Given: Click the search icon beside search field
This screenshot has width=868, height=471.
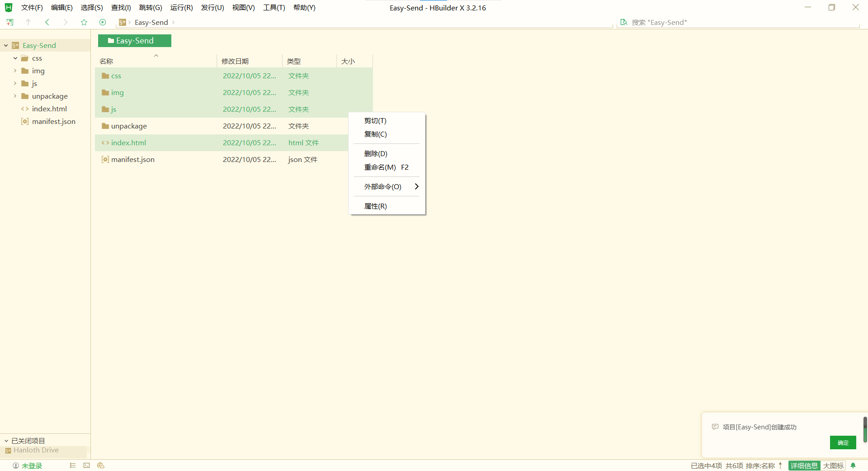Looking at the screenshot, I should (624, 22).
